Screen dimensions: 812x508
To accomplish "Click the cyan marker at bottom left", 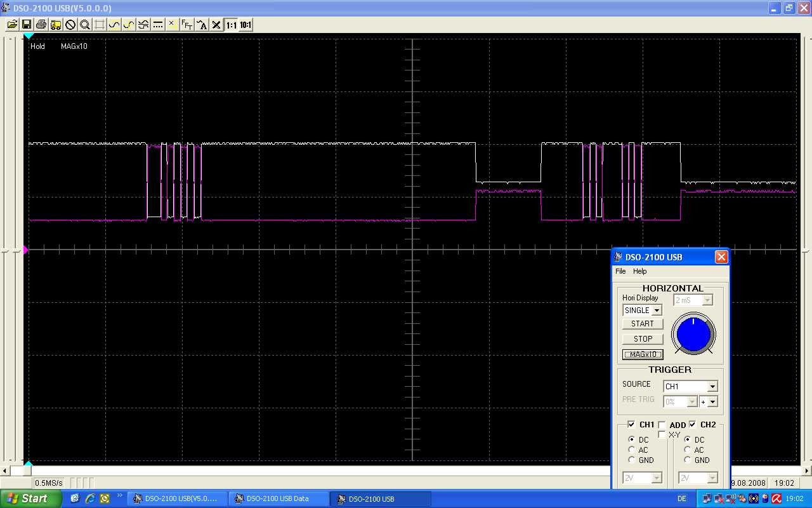I will [28, 464].
